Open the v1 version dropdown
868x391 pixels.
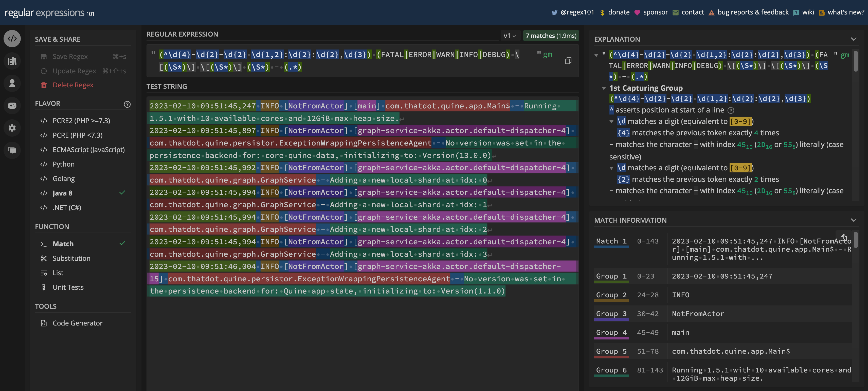click(x=510, y=36)
